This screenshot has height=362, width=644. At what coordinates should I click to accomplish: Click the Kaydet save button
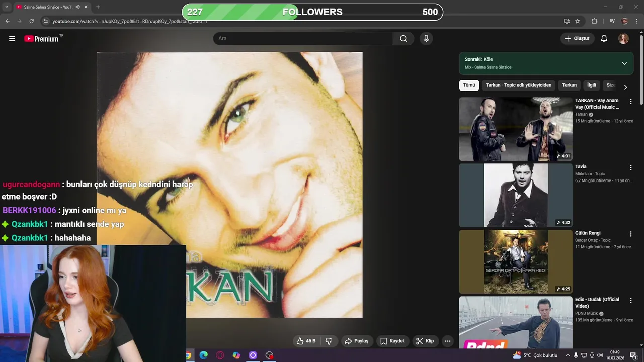click(x=392, y=341)
